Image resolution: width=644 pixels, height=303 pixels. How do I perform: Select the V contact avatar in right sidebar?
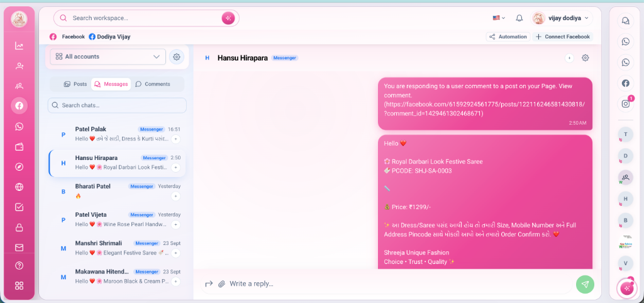coord(626,263)
